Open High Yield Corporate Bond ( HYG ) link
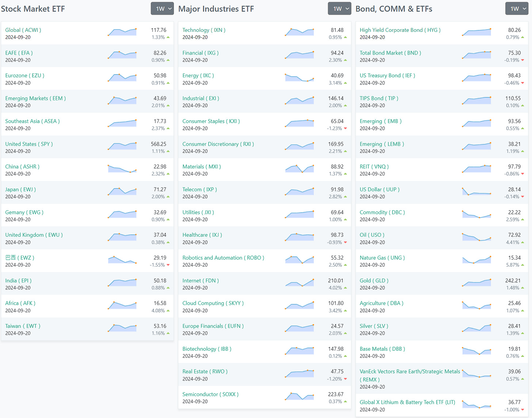Image resolution: width=532 pixels, height=418 pixels. (x=400, y=30)
